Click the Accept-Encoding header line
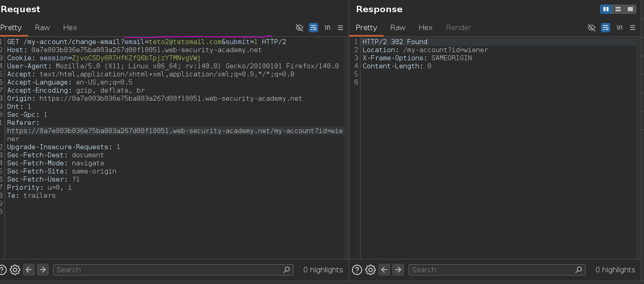Screen dimensions: 644x284 point(76,90)
